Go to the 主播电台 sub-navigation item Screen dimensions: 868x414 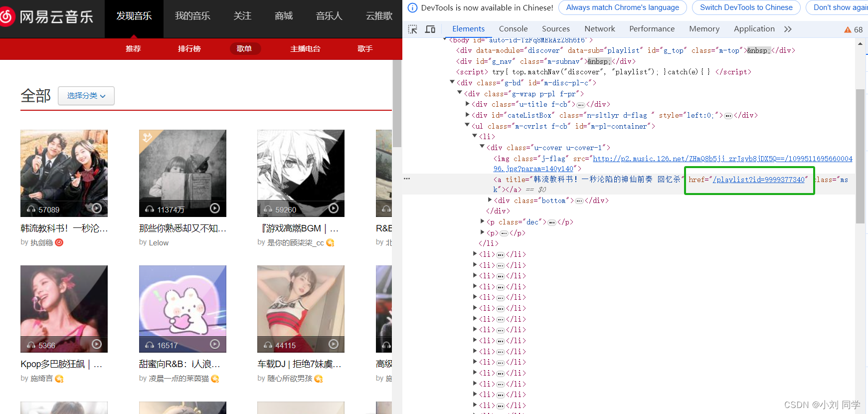305,49
